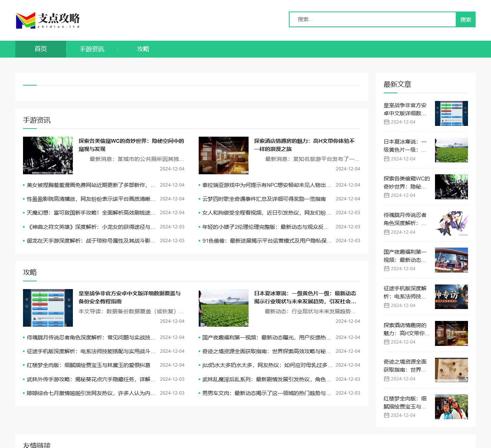Click the anime ninja thumbnail in sidebar
491x448 pixels.
451,223
